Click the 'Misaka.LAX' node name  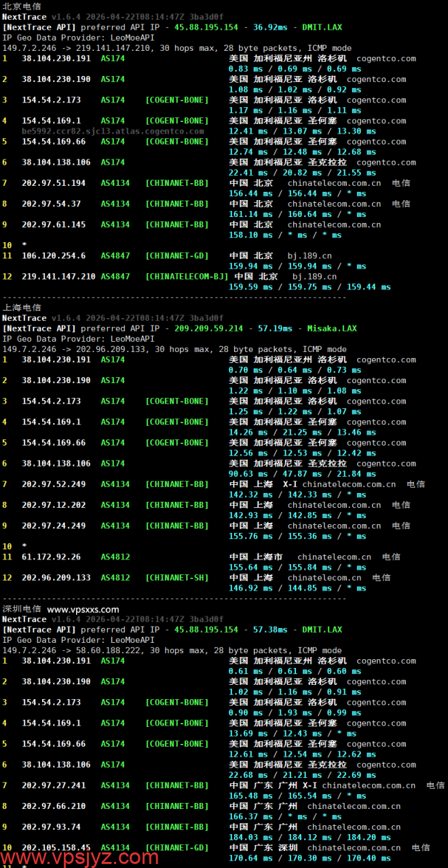(x=332, y=328)
